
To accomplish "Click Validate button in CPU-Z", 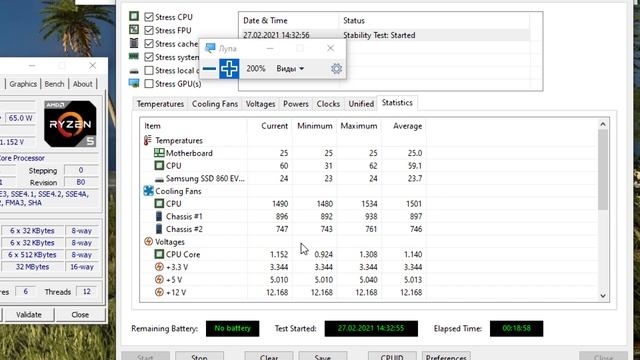I will click(x=29, y=315).
